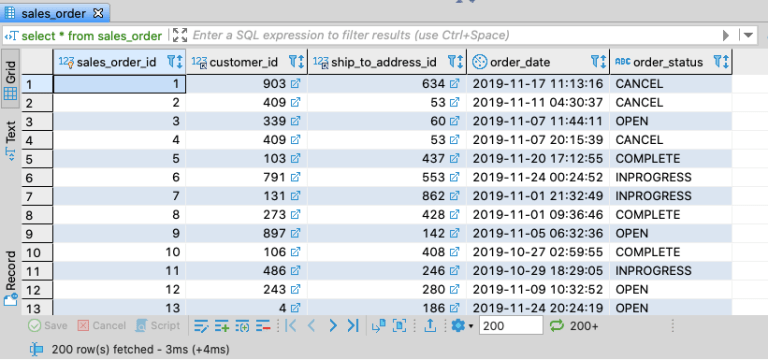
Task: Click the fit-to-screen toolbar icon next to export
Action: (x=400, y=326)
